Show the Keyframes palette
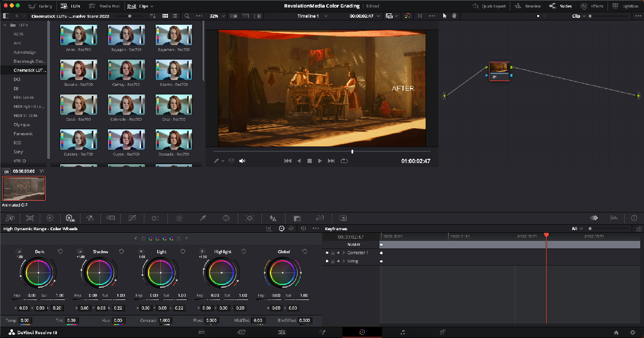 pos(594,218)
